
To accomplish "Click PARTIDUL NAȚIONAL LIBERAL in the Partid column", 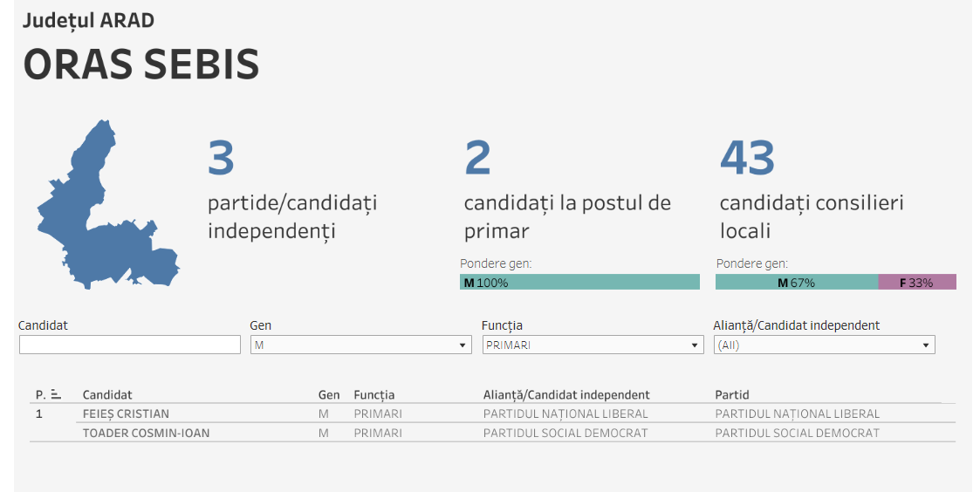I will (797, 414).
